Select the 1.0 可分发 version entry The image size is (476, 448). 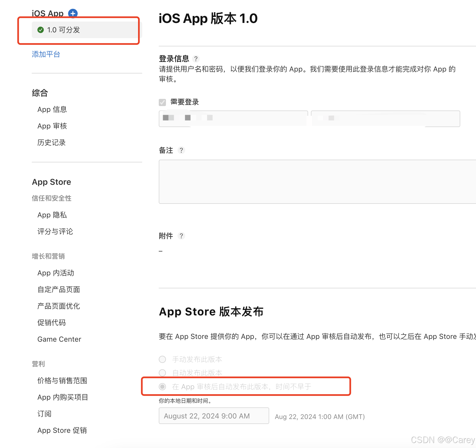coord(87,30)
